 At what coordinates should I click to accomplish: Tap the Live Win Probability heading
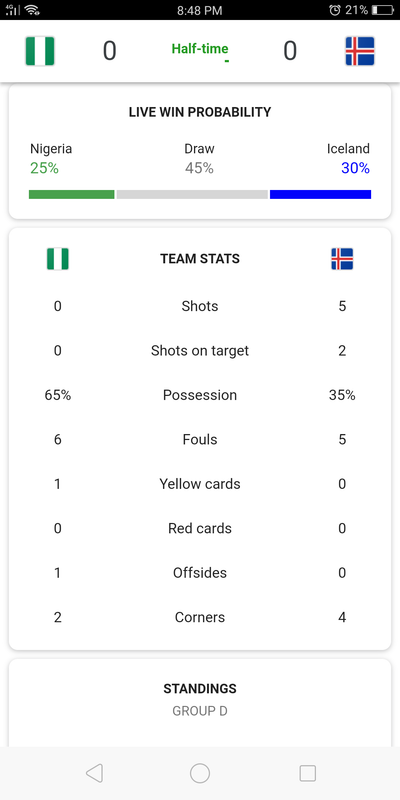pyautogui.click(x=200, y=112)
